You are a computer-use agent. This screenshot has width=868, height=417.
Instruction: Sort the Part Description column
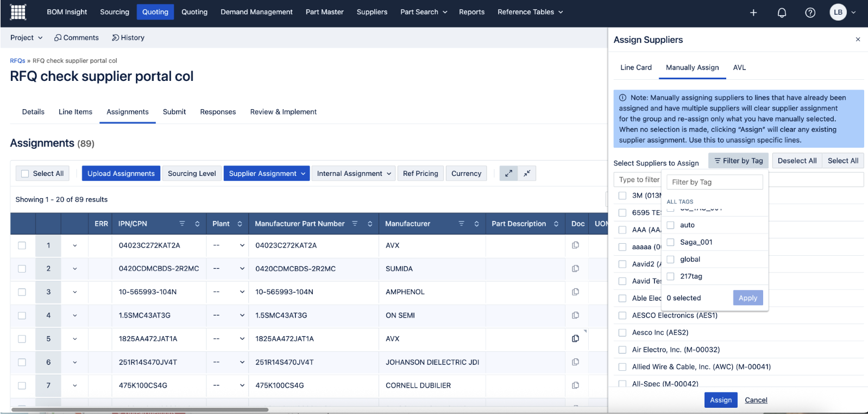point(556,224)
